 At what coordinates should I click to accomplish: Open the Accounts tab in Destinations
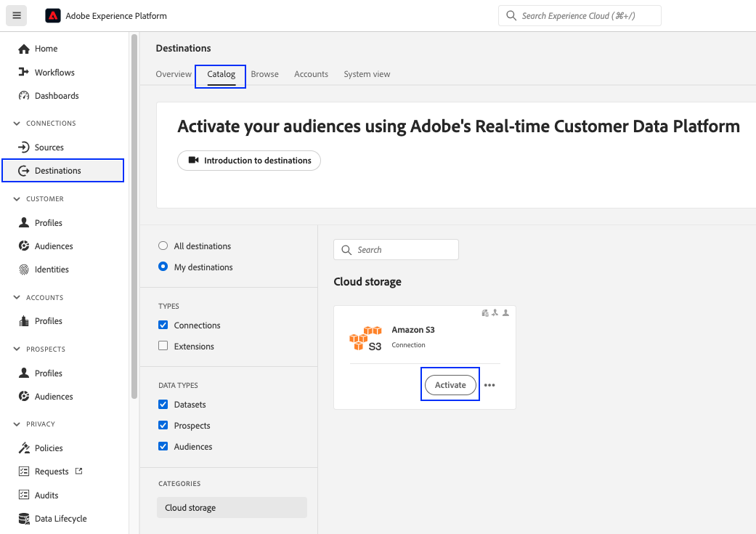click(311, 74)
